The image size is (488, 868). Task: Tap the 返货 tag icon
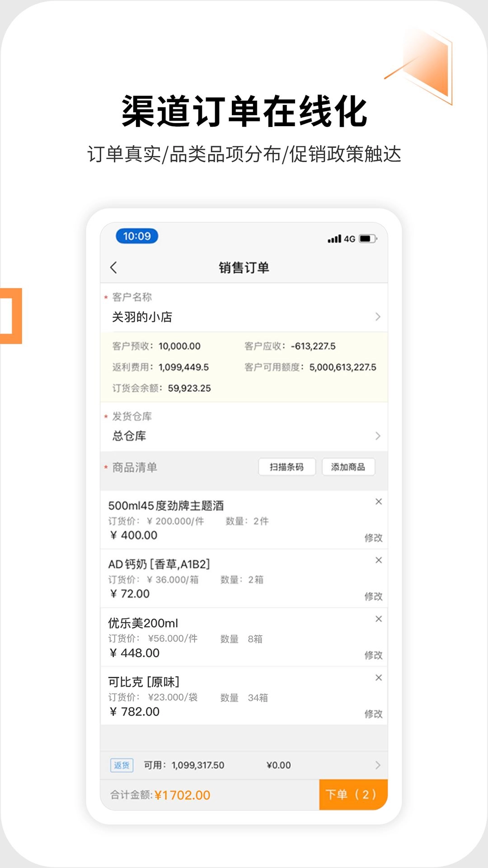(122, 765)
